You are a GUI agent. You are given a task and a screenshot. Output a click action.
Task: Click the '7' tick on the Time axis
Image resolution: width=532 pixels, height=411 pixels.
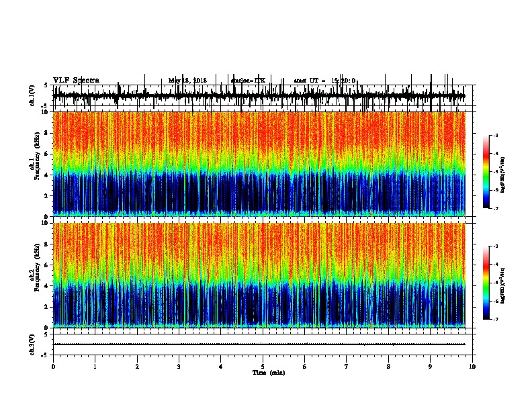pos(347,367)
